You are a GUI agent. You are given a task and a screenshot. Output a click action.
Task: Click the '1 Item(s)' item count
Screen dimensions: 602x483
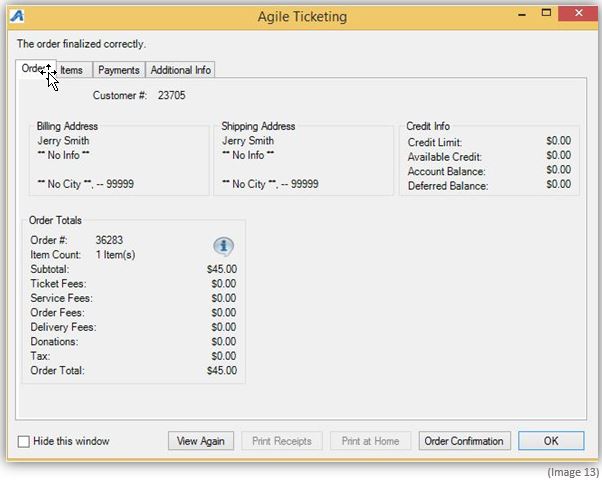click(x=115, y=255)
